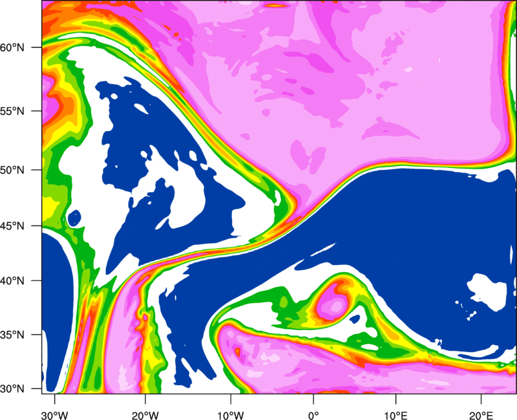
Task: Click the 0° longitude label
Action: click(x=313, y=415)
